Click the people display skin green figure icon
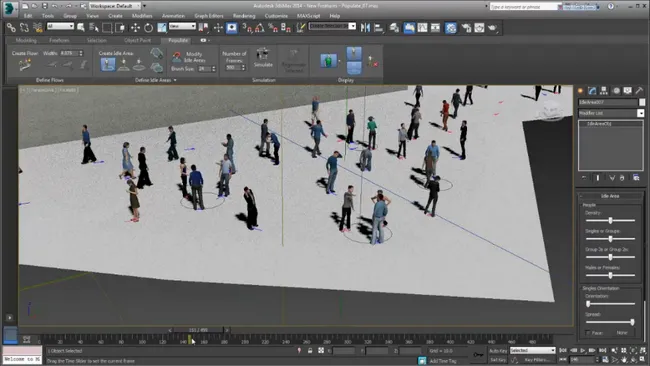The height and width of the screenshot is (366, 650). (328, 61)
